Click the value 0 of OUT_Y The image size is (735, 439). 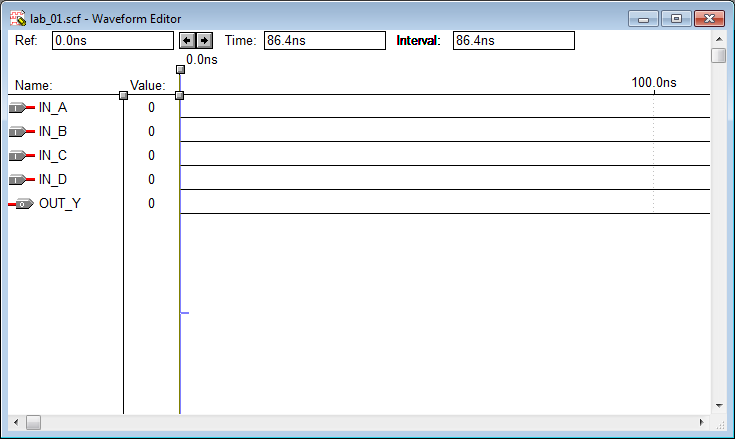151,204
